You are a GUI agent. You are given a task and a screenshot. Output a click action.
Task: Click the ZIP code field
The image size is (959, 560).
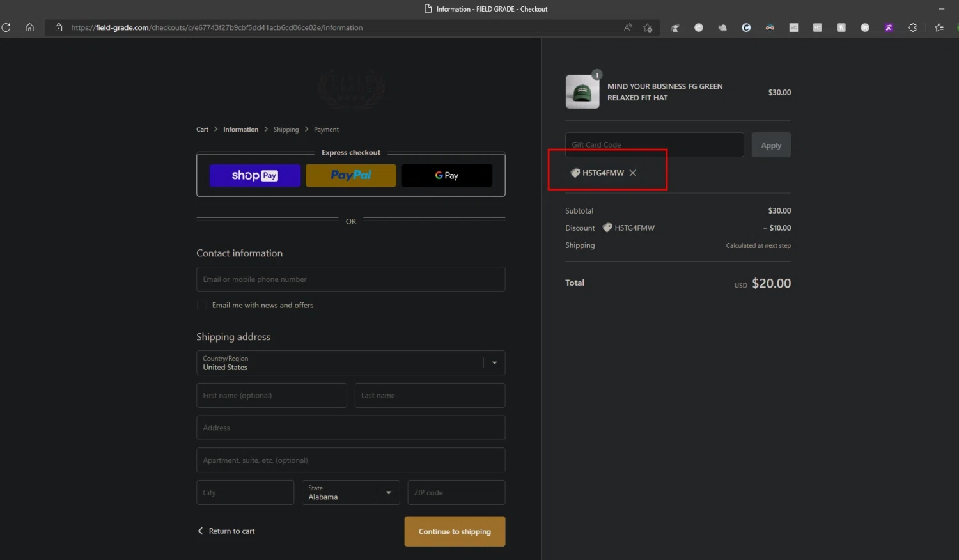pyautogui.click(x=456, y=493)
